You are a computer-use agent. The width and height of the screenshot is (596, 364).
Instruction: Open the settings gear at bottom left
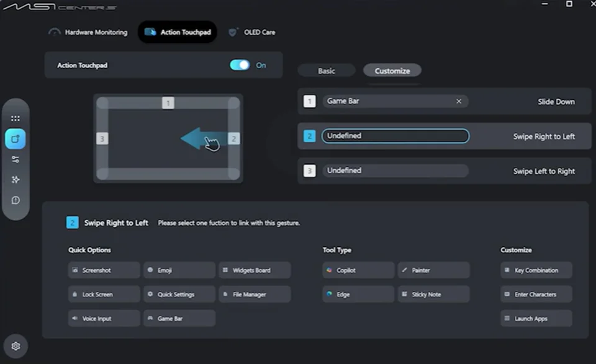pyautogui.click(x=16, y=346)
